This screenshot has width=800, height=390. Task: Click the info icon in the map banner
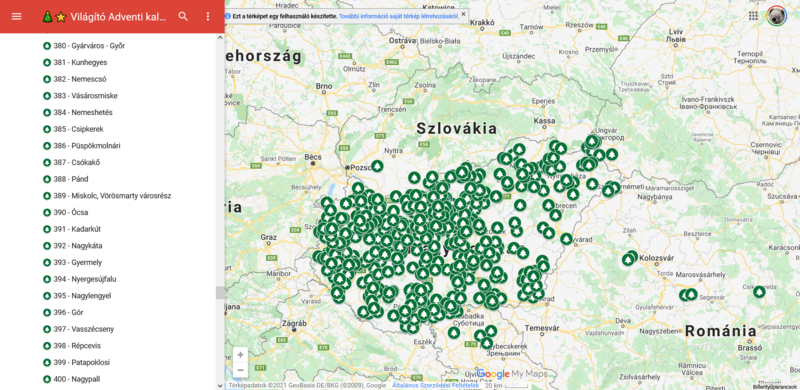pos(228,16)
